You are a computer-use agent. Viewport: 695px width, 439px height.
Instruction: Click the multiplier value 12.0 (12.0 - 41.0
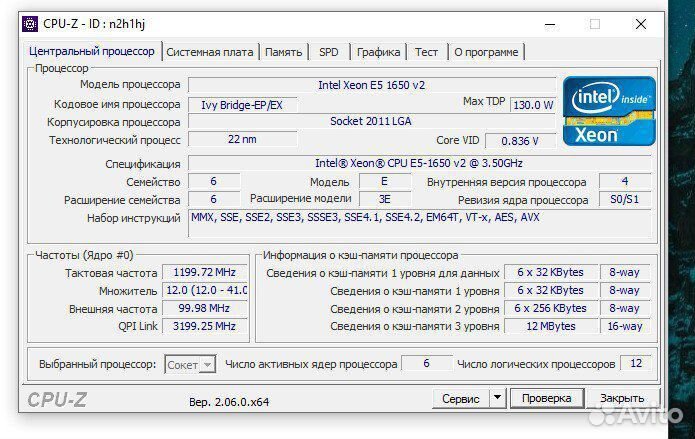(204, 290)
